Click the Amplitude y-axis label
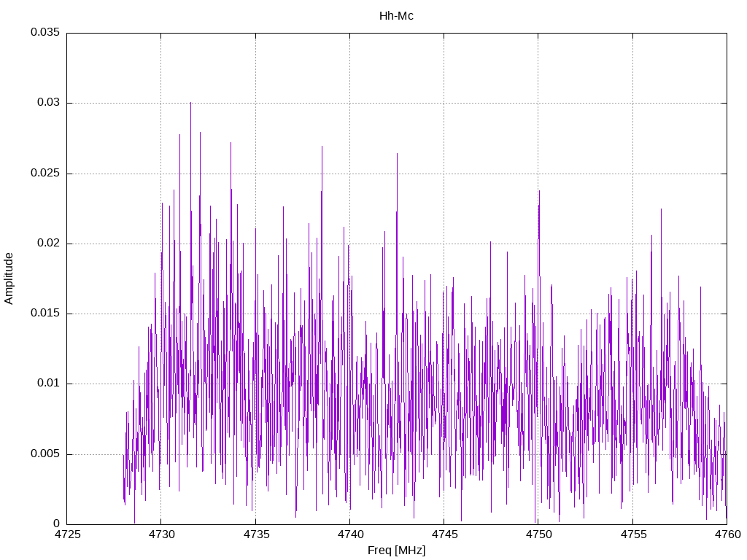Screen dimensions: 747x560 (9, 279)
